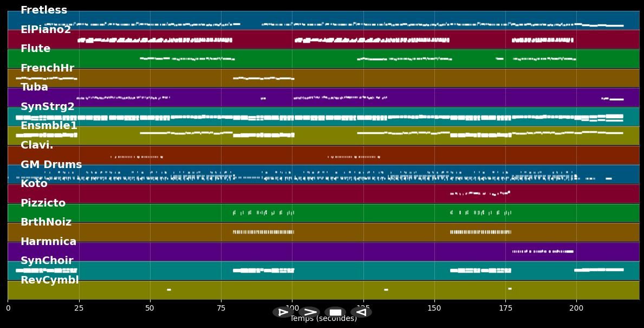Click the Tuba track label
Image resolution: width=644 pixels, height=328 pixels.
[x=34, y=87]
